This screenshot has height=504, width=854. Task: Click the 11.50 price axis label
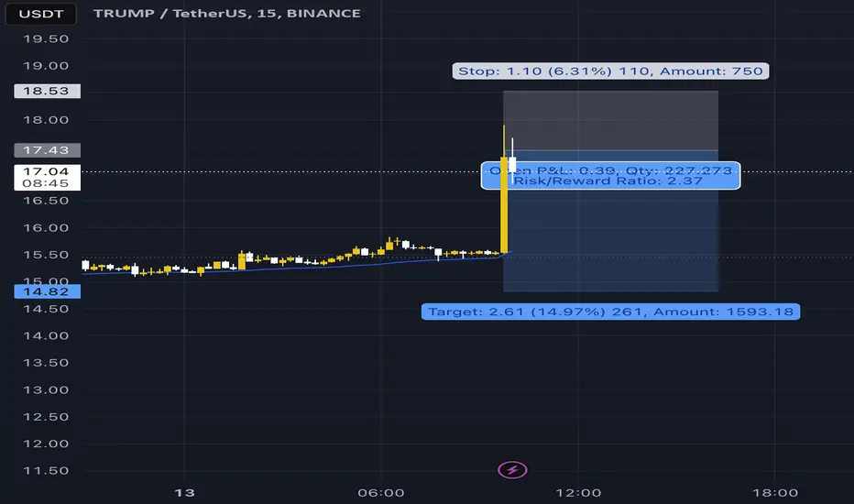(46, 470)
